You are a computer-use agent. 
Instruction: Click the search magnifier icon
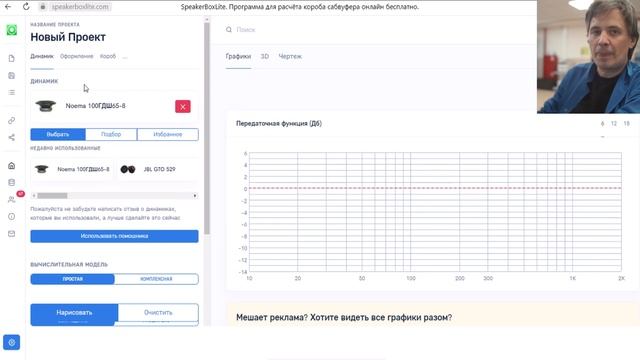point(229,29)
